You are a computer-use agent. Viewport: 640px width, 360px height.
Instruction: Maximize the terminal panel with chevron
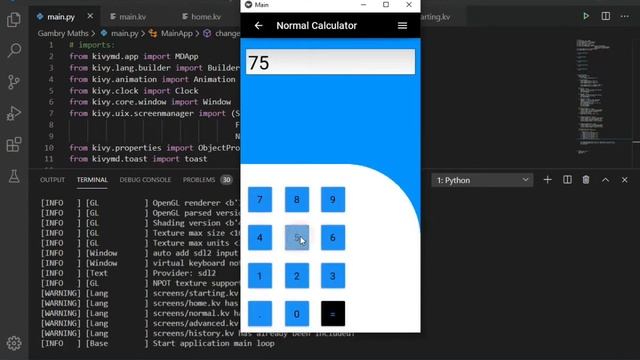pyautogui.click(x=605, y=180)
